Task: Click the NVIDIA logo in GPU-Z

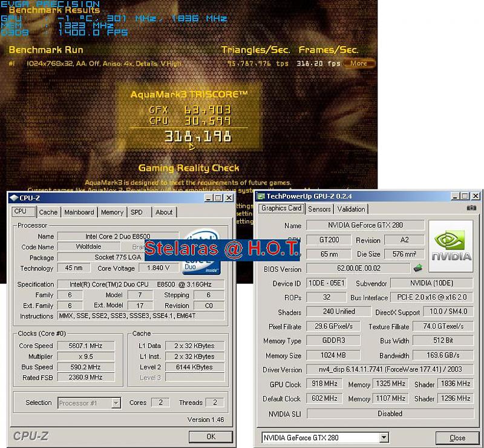Action: 451,246
